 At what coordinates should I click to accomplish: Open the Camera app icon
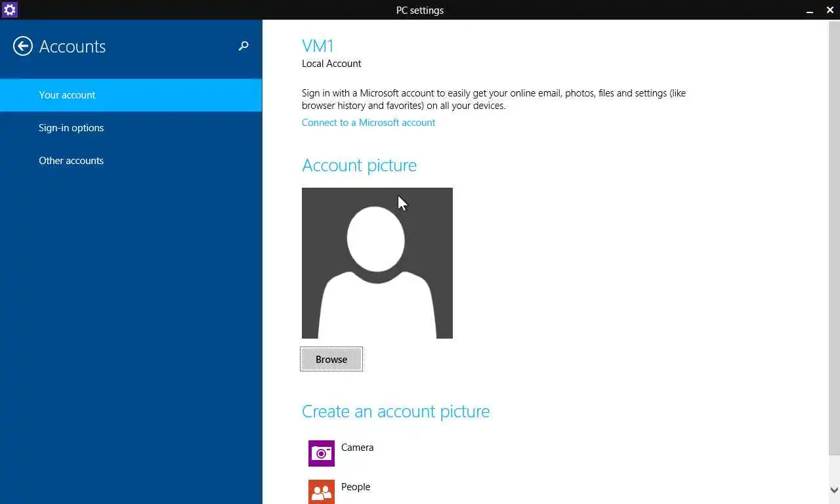point(322,453)
